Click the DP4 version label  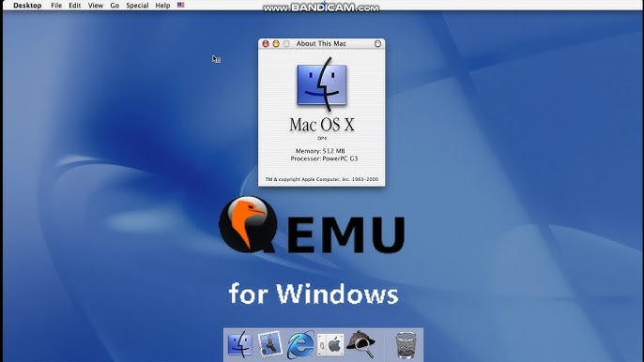[x=322, y=139]
